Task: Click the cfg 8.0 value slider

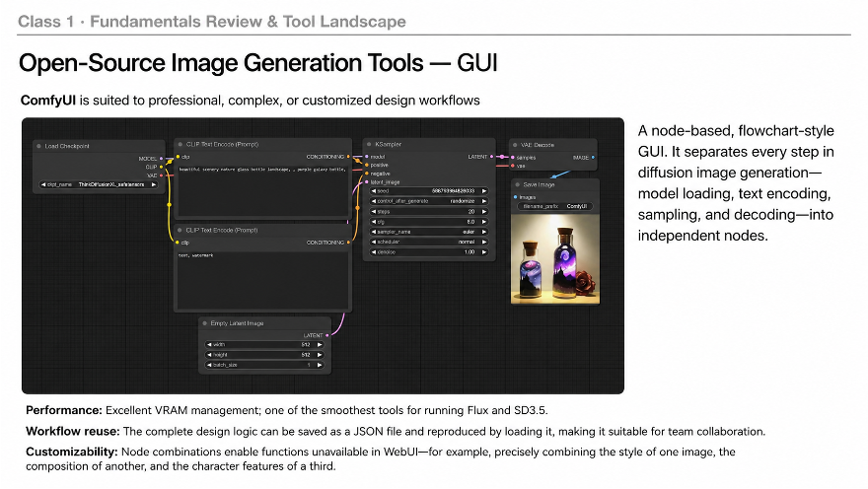Action: 429,222
